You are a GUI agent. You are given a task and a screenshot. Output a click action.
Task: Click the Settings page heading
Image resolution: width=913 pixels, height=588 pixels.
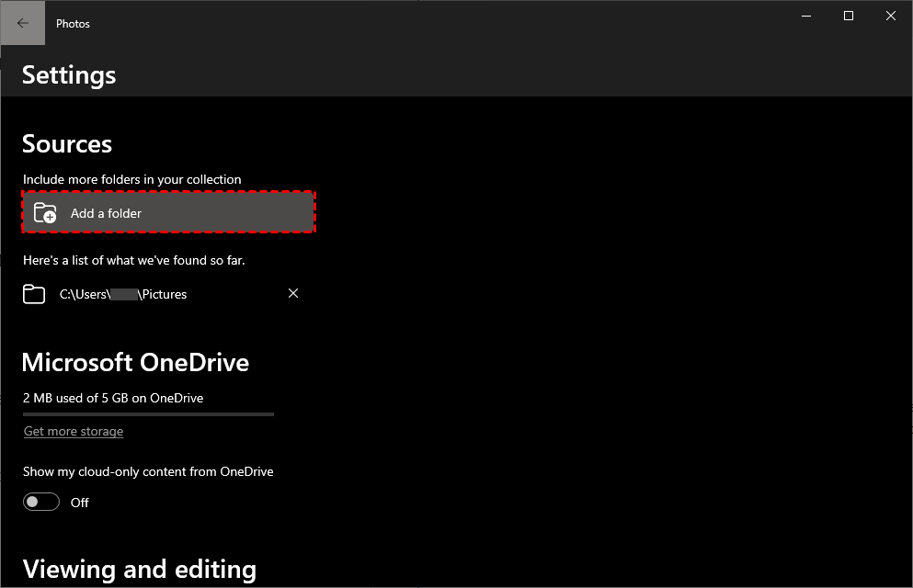(x=68, y=75)
